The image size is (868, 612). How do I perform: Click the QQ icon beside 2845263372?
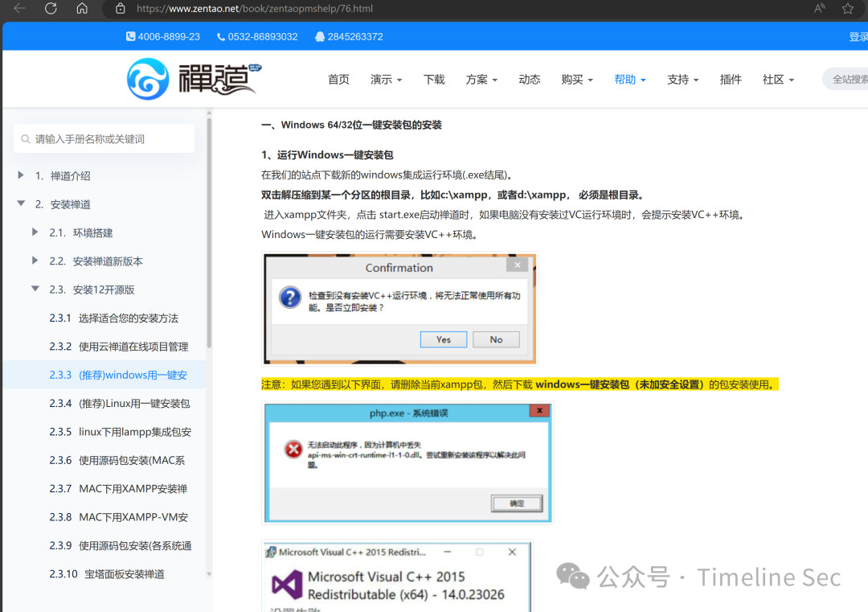pos(320,37)
